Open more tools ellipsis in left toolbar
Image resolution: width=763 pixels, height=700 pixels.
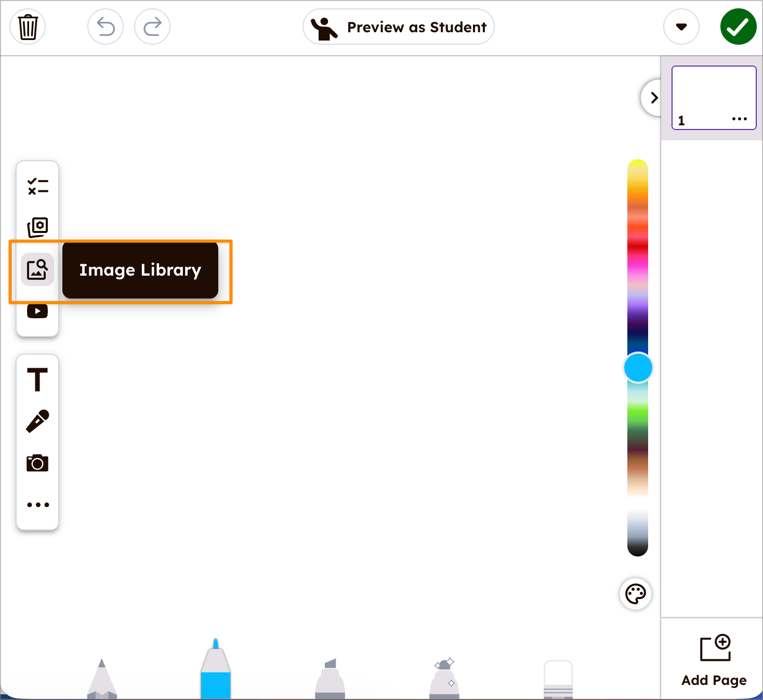(37, 504)
